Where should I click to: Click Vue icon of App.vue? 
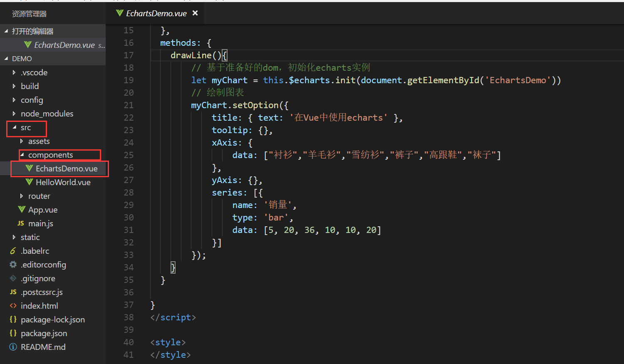(x=22, y=210)
